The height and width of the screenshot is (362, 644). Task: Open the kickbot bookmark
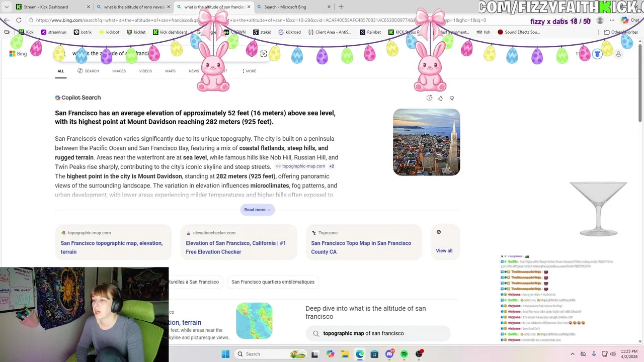pyautogui.click(x=109, y=32)
